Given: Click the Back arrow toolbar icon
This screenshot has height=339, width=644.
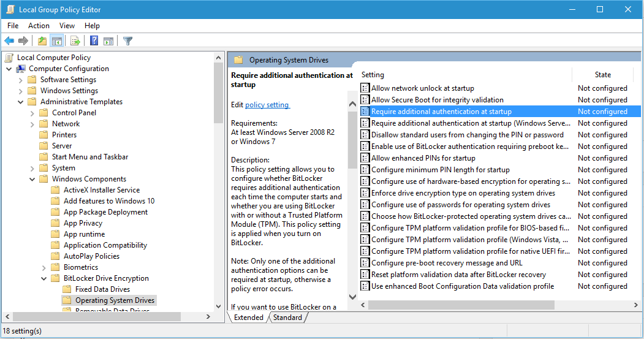Looking at the screenshot, I should coord(9,40).
